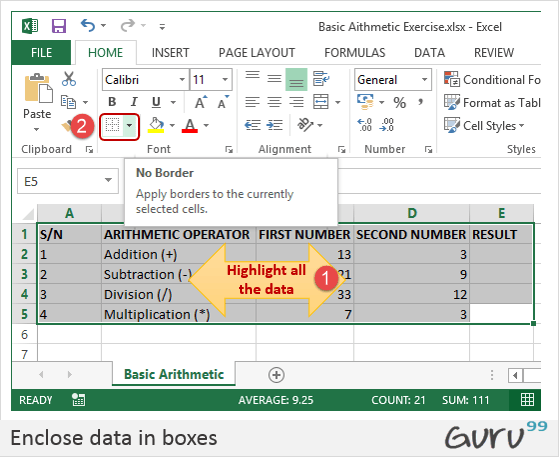Apply Percent Style number format
The height and width of the screenshot is (457, 559).
[399, 103]
